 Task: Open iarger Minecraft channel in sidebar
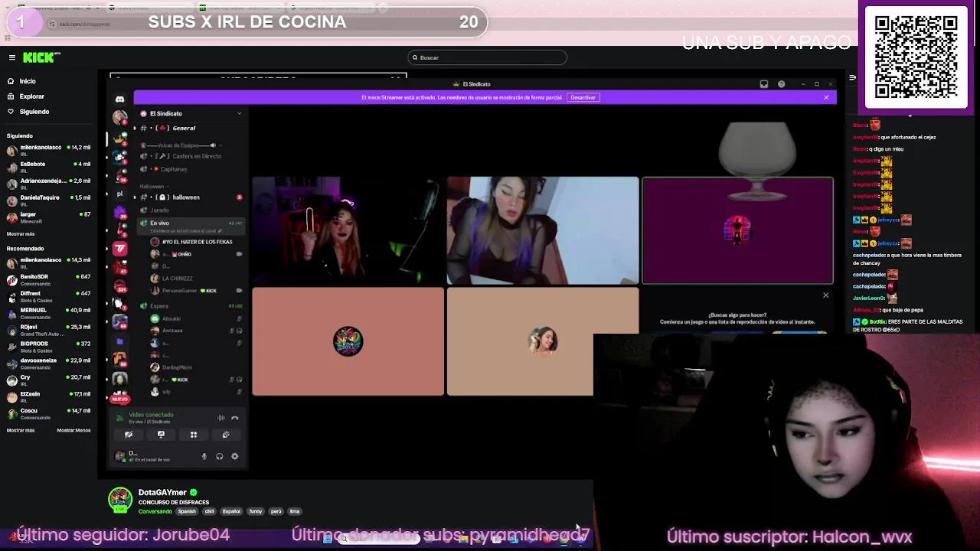[x=49, y=217]
